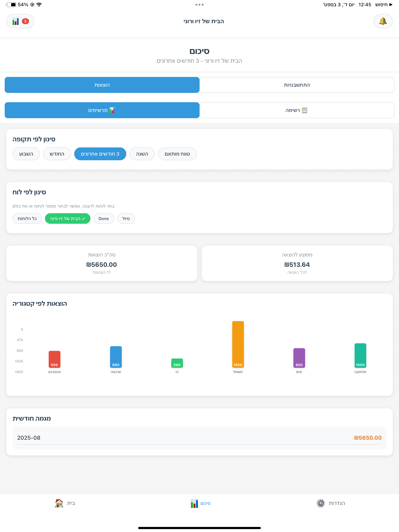
Task: Open the בית bottom tab
Action: pos(65,503)
